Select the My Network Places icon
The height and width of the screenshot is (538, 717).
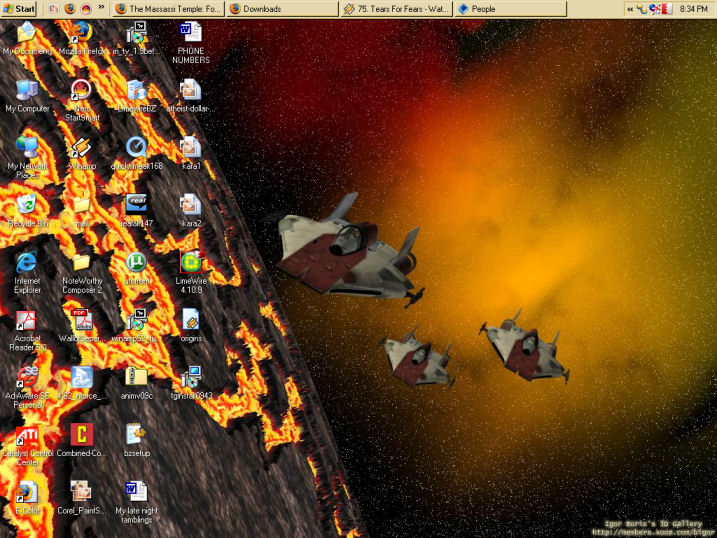27,157
